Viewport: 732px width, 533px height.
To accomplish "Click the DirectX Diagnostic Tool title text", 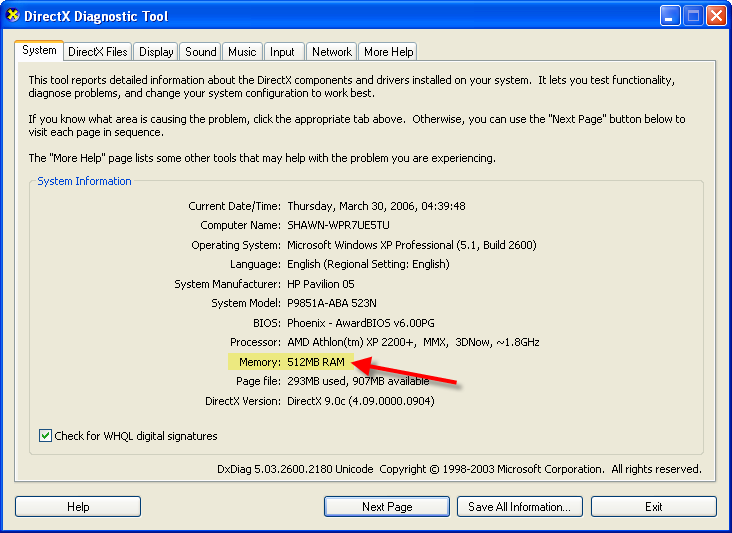I will (x=96, y=16).
